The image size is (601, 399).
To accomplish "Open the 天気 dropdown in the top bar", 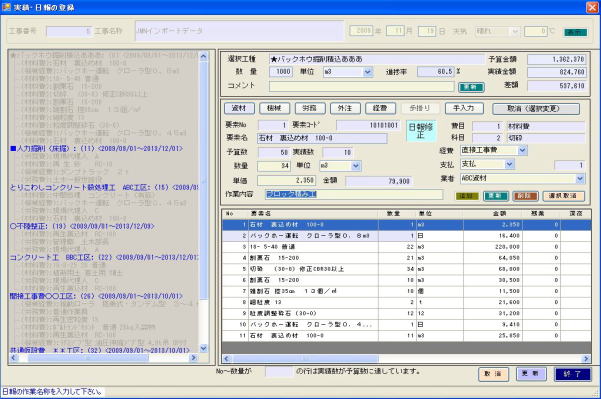I will pyautogui.click(x=515, y=31).
